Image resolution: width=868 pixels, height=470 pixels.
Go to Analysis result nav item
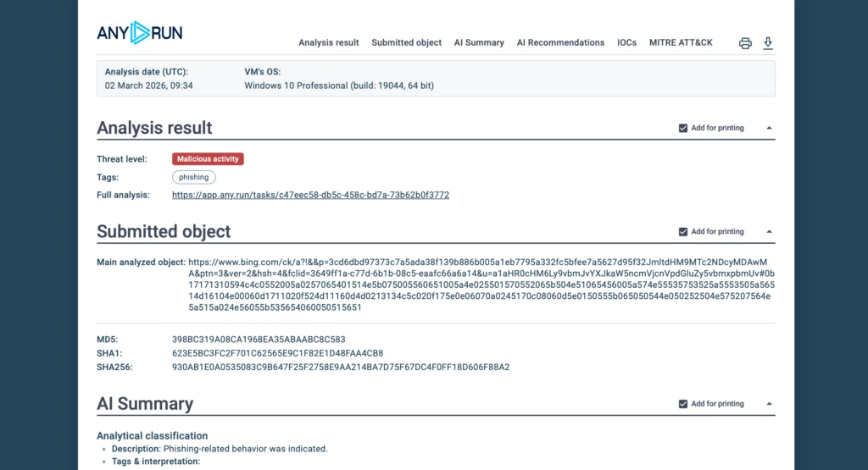coord(328,42)
